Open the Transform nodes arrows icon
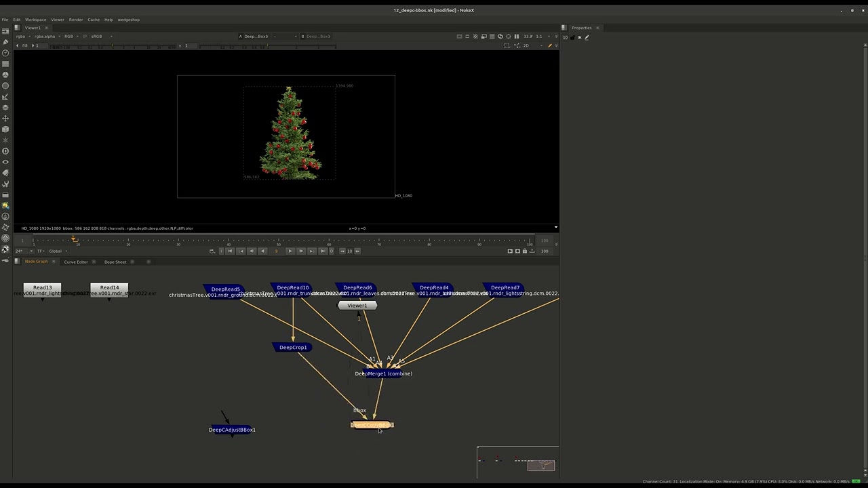This screenshot has width=868, height=488. point(5,118)
